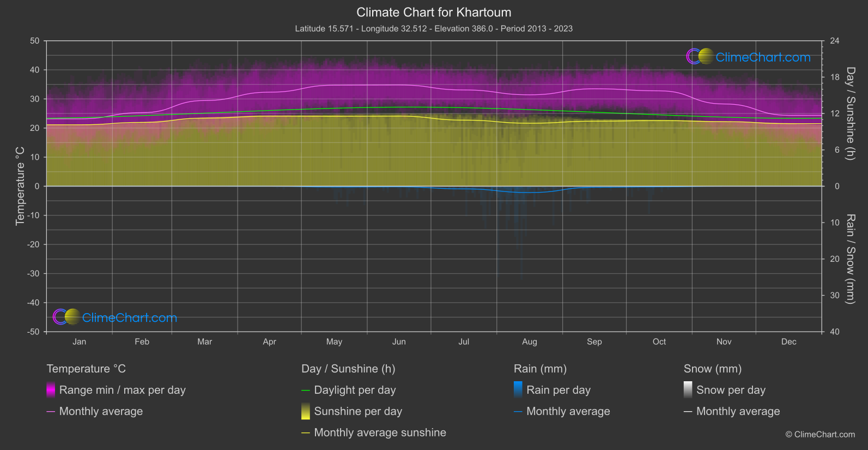Click the 'Rain (mm)' legend heading
Viewport: 868px width, 450px height.
tap(541, 369)
